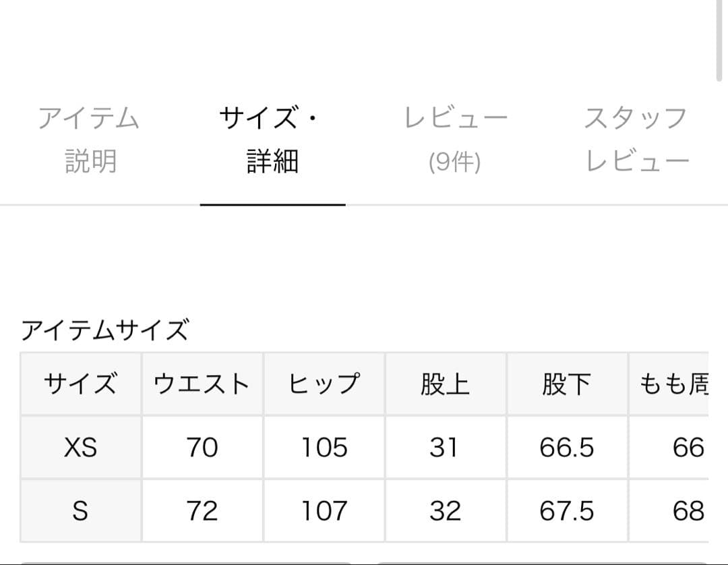Screen dimensions: 728x565
Task: Select the XS size row
Action: pos(80,447)
